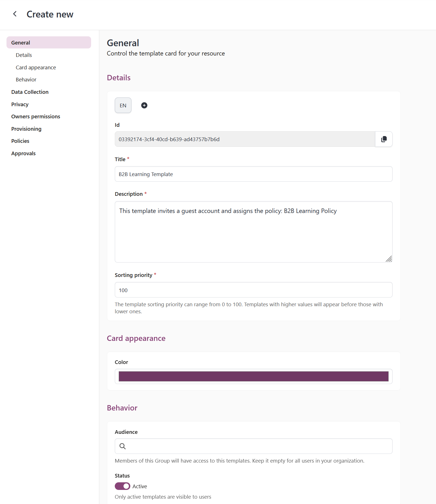
Task: Open the Policies section
Action: pos(20,141)
